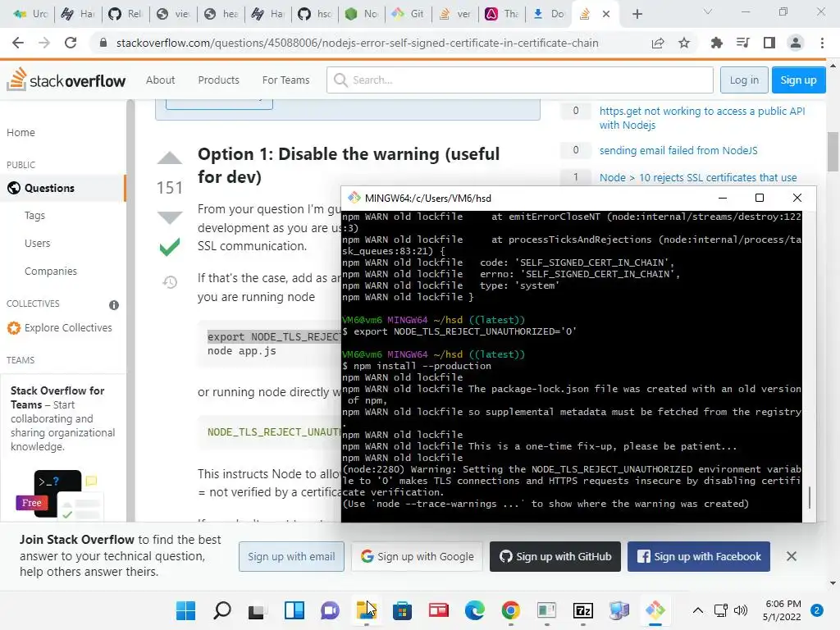This screenshot has height=630, width=840.
Task: Open File Explorer from the taskbar
Action: [366, 610]
